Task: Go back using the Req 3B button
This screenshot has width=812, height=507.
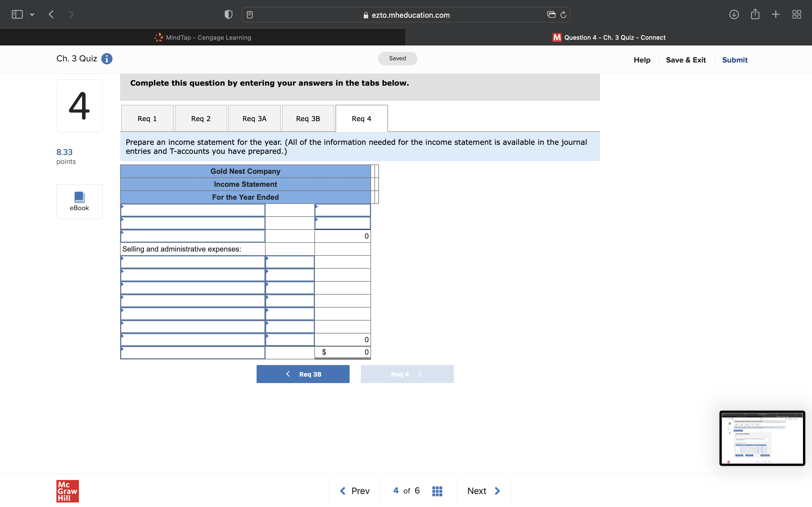Action: pyautogui.click(x=302, y=374)
